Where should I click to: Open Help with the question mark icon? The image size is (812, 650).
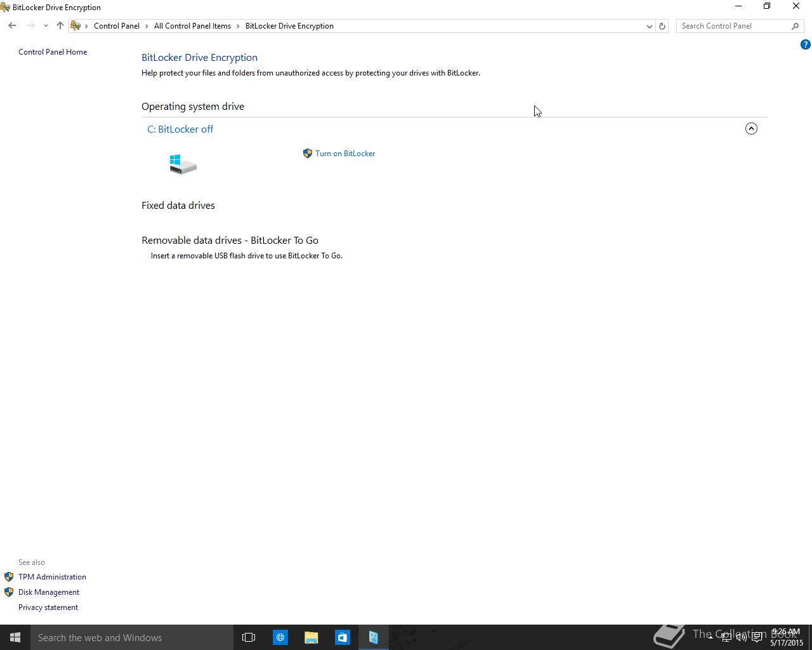806,44
